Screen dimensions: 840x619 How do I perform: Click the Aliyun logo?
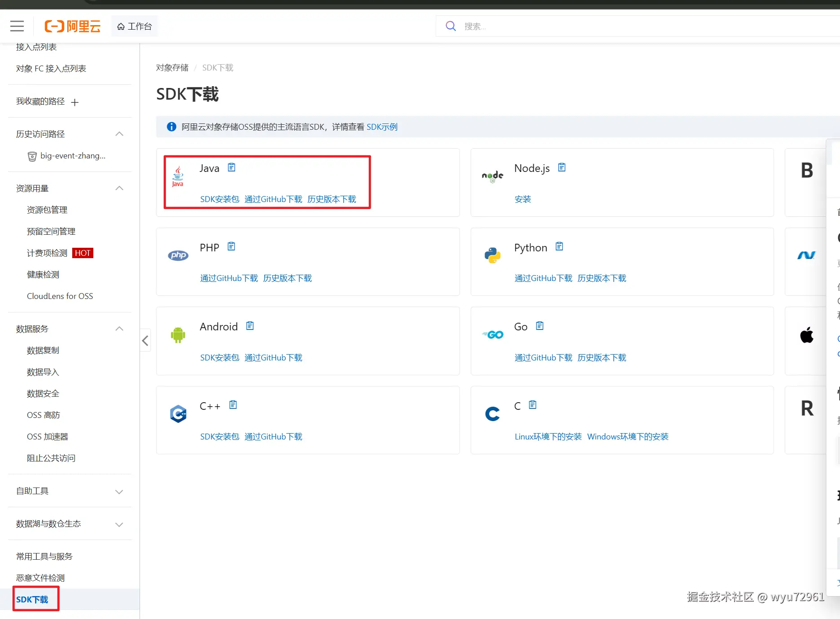tap(73, 26)
